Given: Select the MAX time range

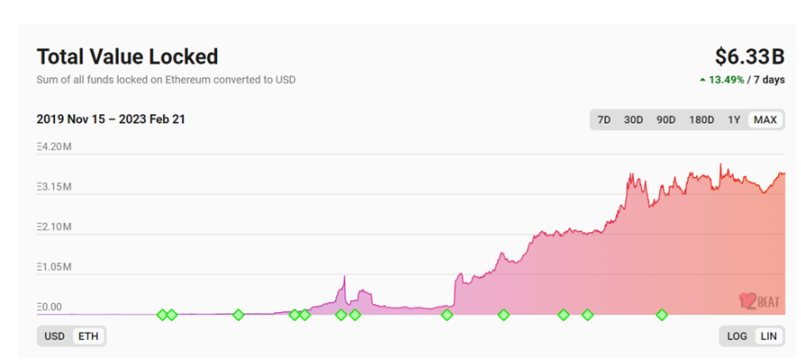Looking at the screenshot, I should 765,120.
